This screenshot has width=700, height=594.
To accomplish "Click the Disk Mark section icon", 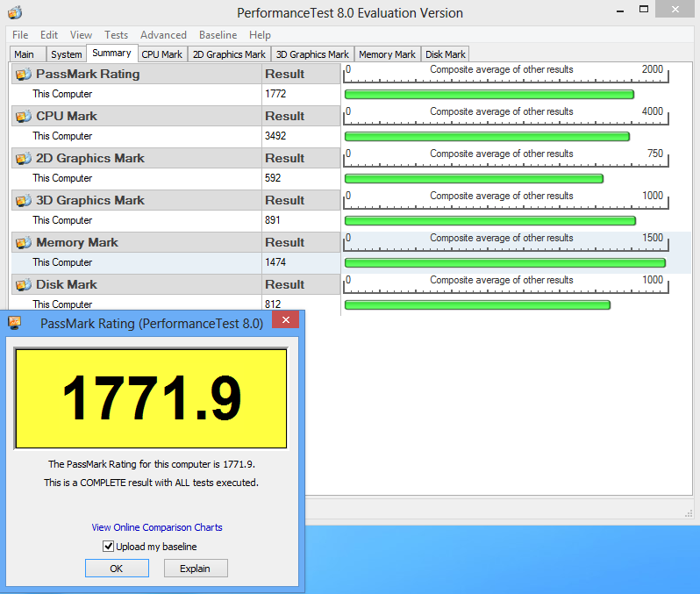I will point(24,284).
